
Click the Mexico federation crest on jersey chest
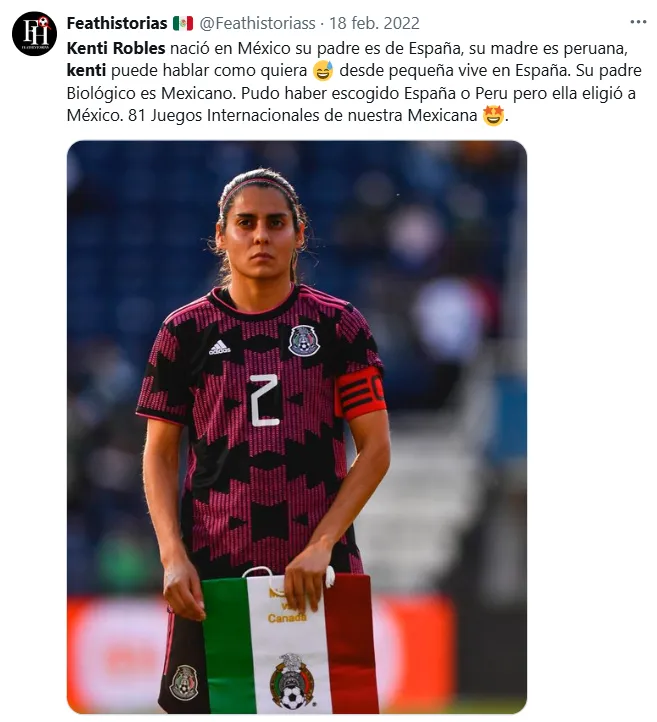click(x=304, y=341)
